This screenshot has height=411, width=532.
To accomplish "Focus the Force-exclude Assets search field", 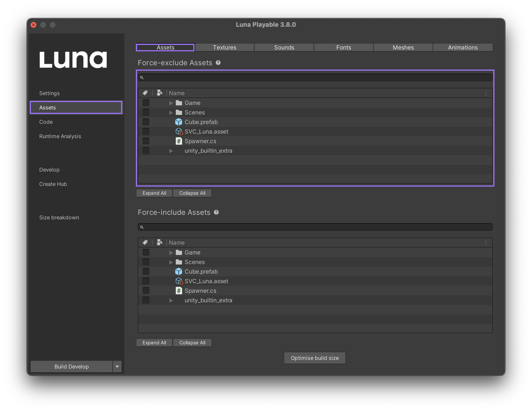I will (315, 78).
